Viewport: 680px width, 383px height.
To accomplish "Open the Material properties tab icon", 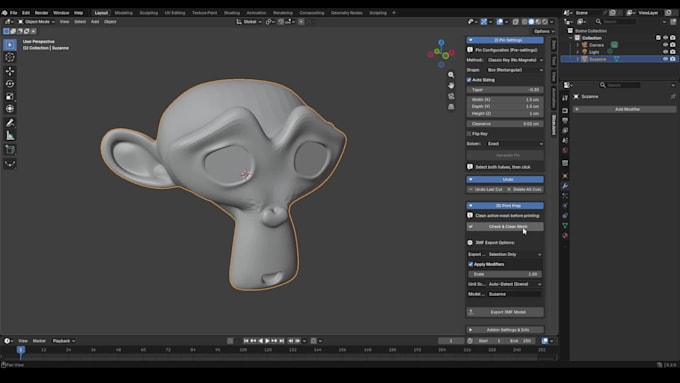I will [565, 236].
